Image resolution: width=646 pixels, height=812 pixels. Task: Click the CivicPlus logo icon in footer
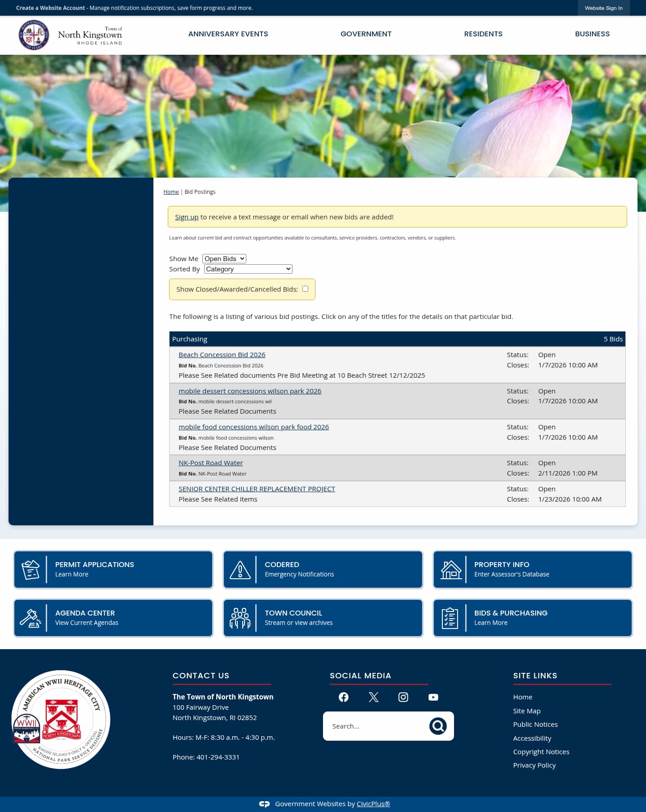[x=264, y=804]
